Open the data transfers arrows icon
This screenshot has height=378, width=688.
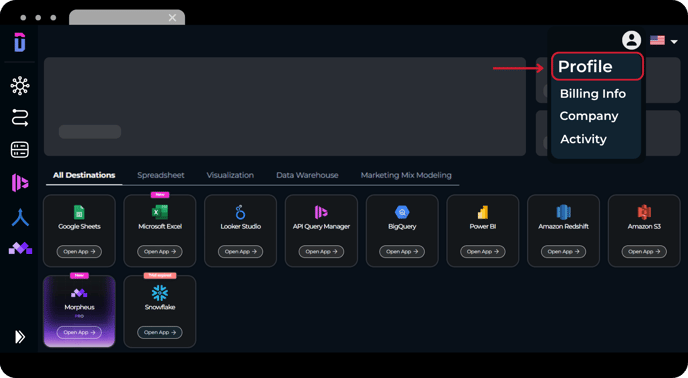click(20, 118)
